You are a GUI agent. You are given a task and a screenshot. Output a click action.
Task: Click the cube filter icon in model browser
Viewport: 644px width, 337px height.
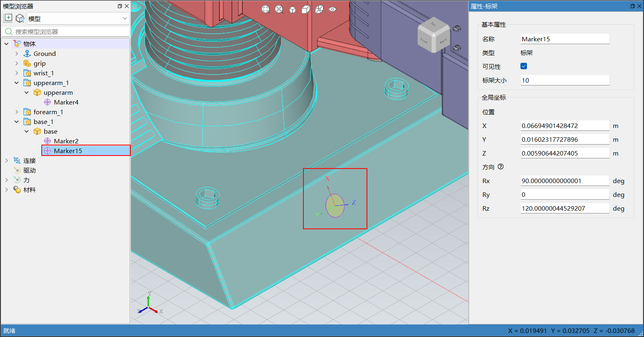tap(20, 18)
